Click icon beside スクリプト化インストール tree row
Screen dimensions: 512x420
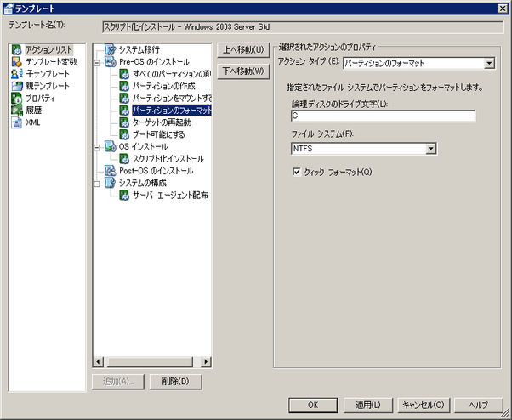tap(124, 159)
